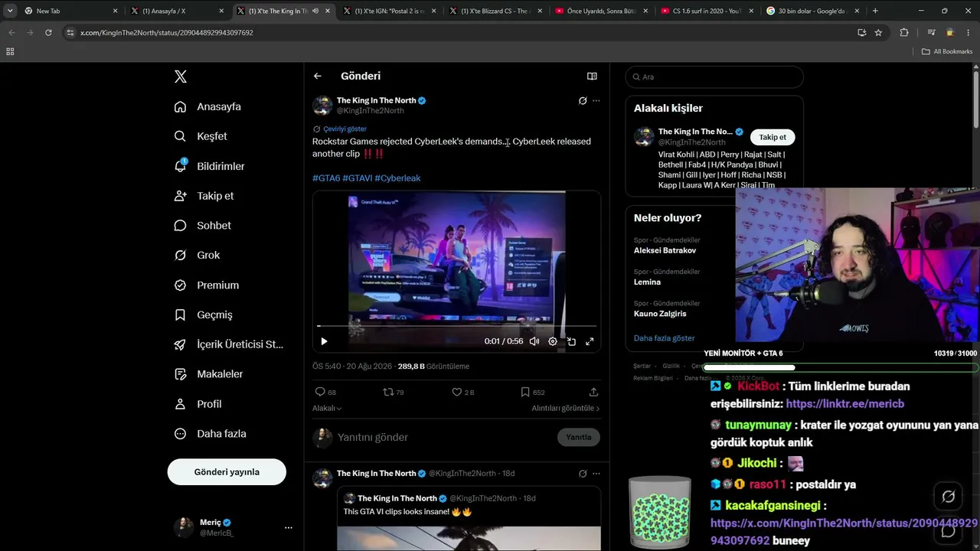Open the Extensions puzzle icon

pyautogui.click(x=904, y=33)
